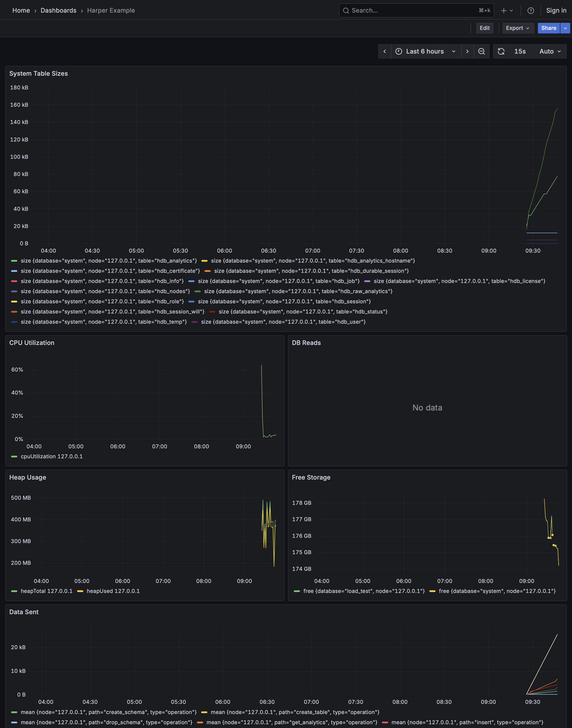Expand the New menu chevron

point(511,10)
